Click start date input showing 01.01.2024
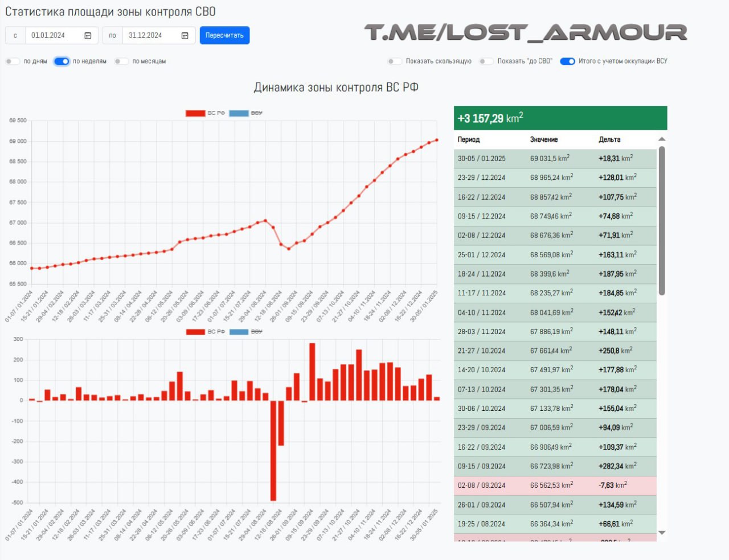The height and width of the screenshot is (560, 729). pyautogui.click(x=54, y=35)
